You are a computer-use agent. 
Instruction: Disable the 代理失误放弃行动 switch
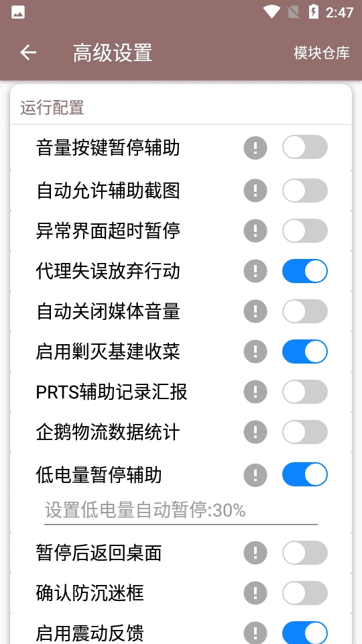[305, 271]
